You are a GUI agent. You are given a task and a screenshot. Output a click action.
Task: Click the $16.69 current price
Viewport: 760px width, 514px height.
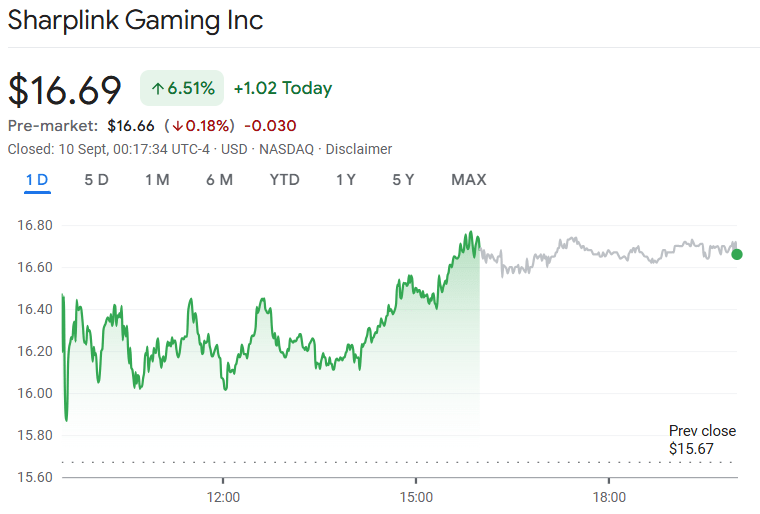65,89
